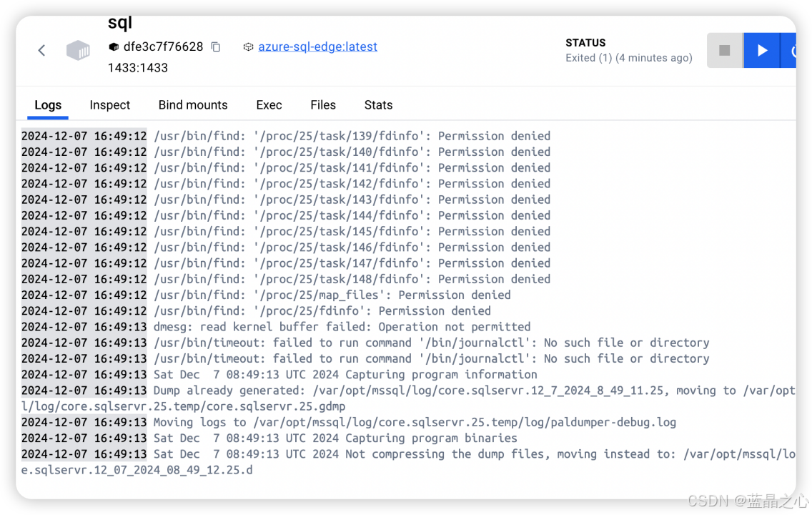Select the Capturing program binaries log line
The height and width of the screenshot is (515, 812).
[x=269, y=438]
